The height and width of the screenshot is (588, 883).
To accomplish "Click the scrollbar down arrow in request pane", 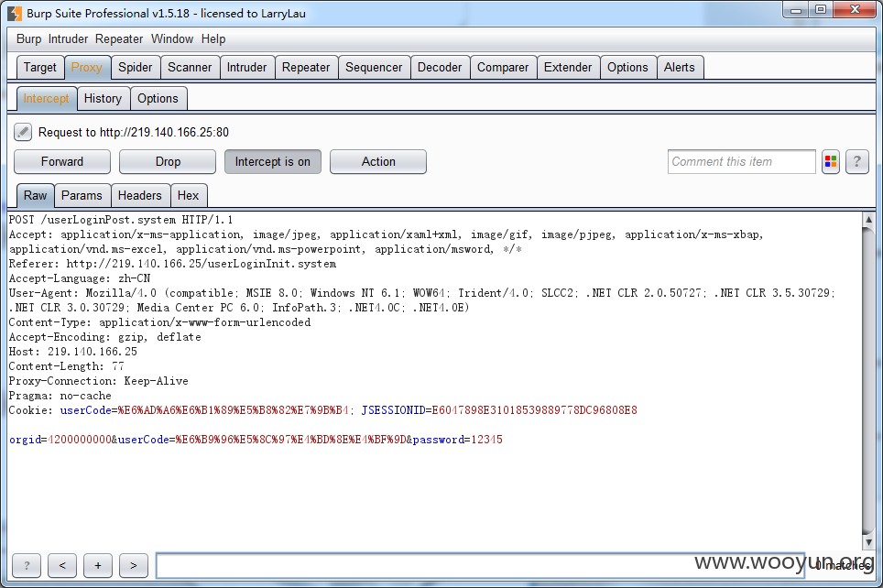I will pos(868,542).
